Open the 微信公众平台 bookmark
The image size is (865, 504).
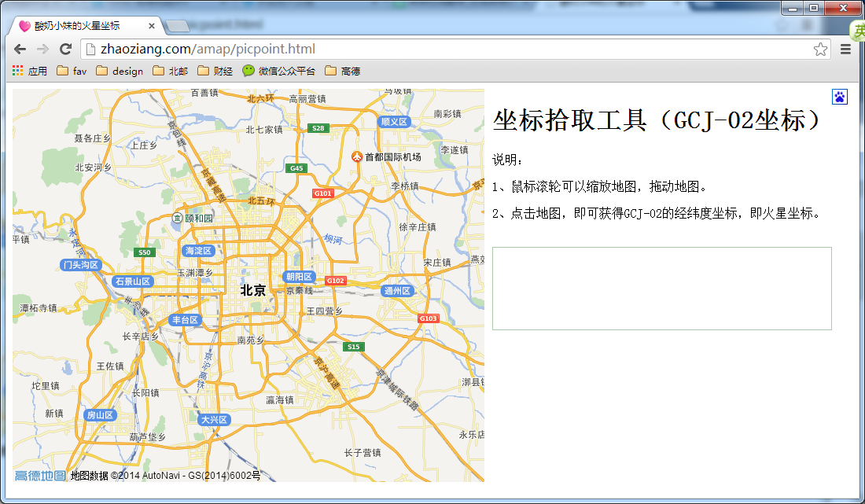[279, 71]
